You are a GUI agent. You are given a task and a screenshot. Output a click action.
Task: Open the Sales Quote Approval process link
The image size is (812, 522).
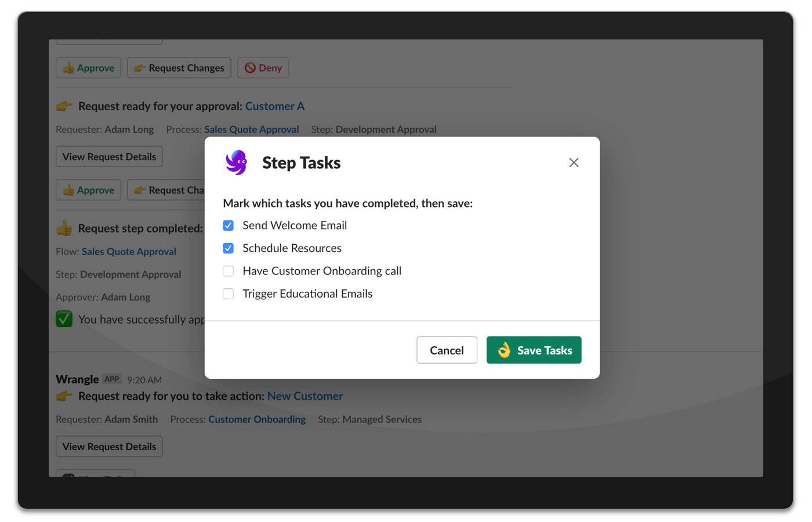pos(252,129)
